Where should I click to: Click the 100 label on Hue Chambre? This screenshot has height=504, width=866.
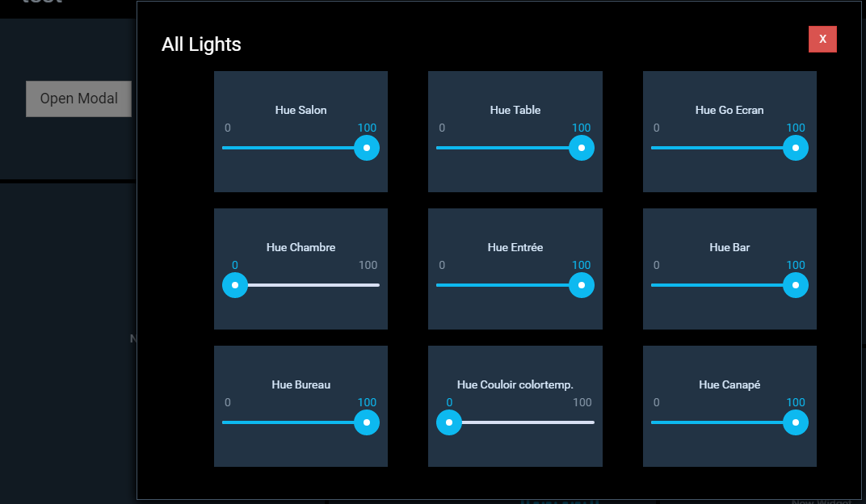point(368,265)
